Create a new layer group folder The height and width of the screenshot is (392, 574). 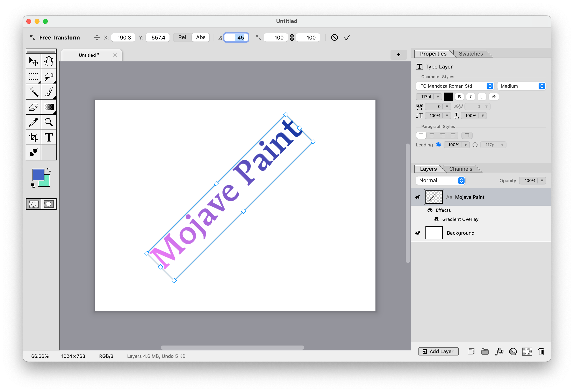(x=485, y=351)
